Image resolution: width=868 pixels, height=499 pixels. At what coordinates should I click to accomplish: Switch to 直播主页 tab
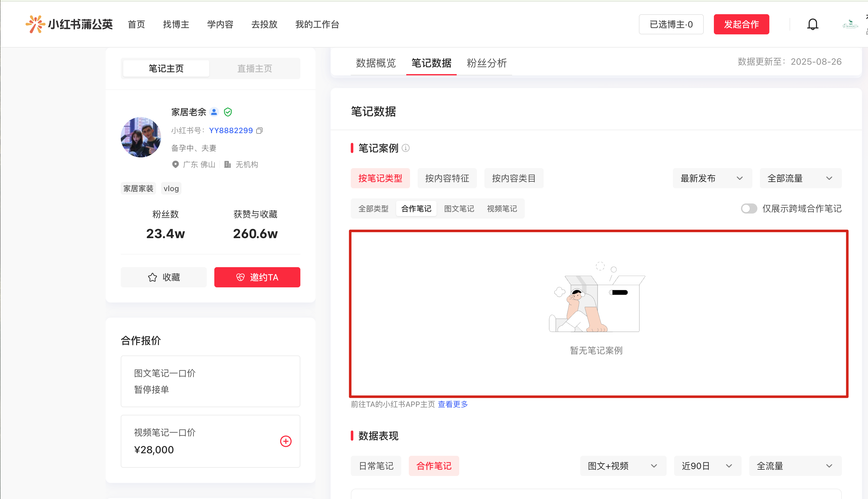pos(255,68)
